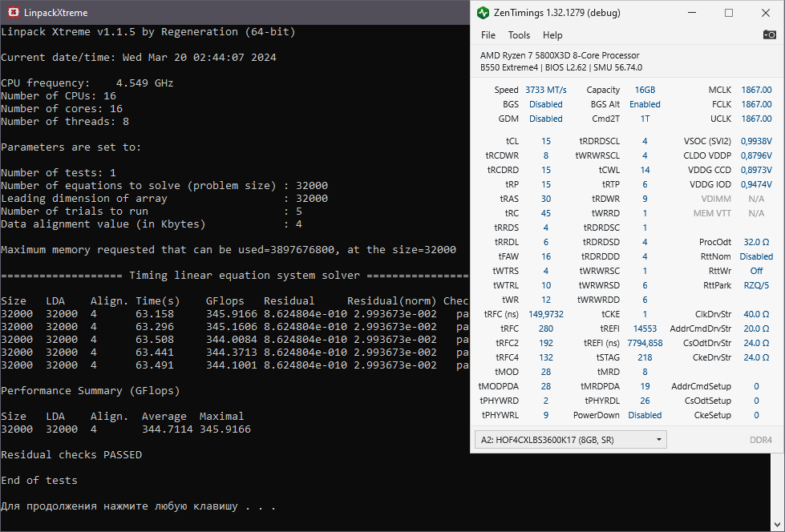Click the Maximal GFlops value 345.9166 in summary
The height and width of the screenshot is (532, 785).
225,429
